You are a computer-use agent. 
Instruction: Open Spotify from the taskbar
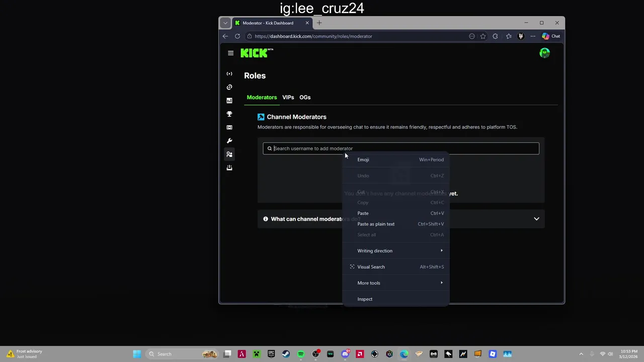point(301,354)
